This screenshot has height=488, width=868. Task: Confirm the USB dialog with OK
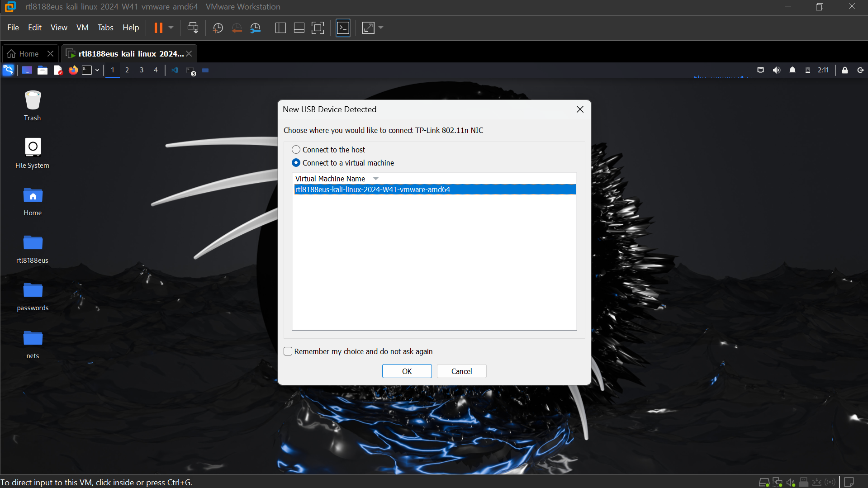tap(407, 371)
